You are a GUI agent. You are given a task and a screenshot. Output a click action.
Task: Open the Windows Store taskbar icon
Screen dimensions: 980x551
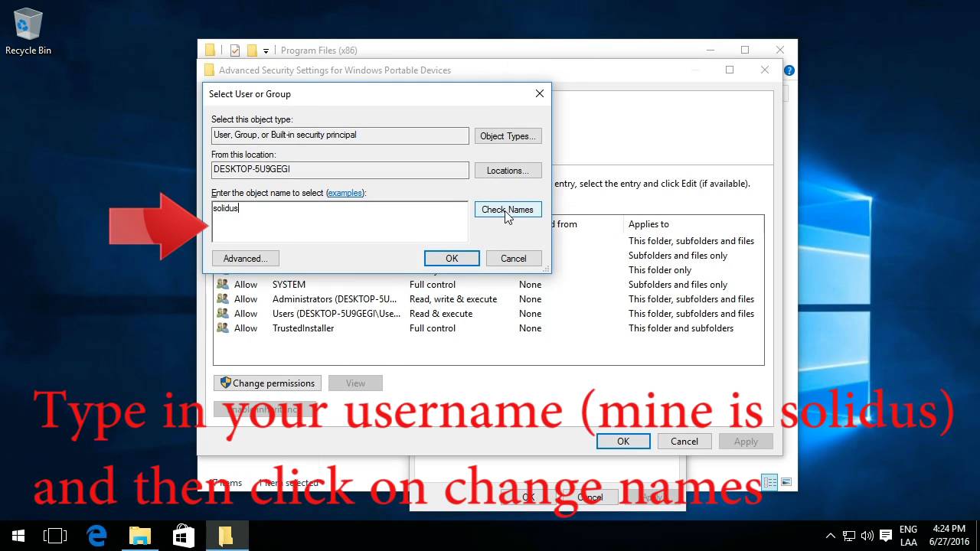click(183, 536)
